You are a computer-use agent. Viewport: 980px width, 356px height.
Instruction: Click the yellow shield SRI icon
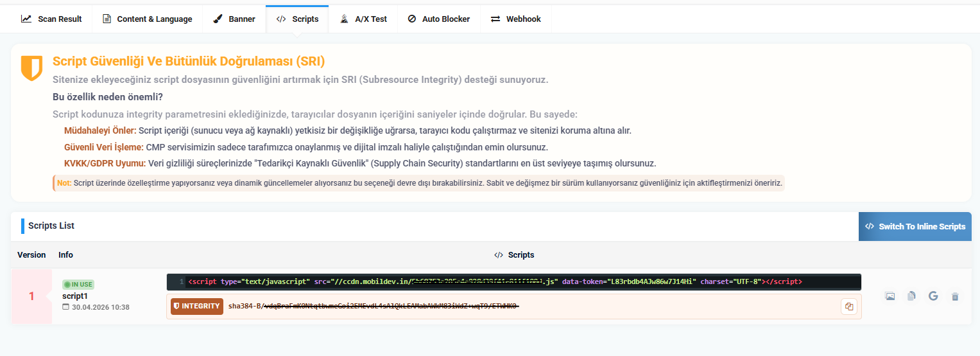pos(31,68)
